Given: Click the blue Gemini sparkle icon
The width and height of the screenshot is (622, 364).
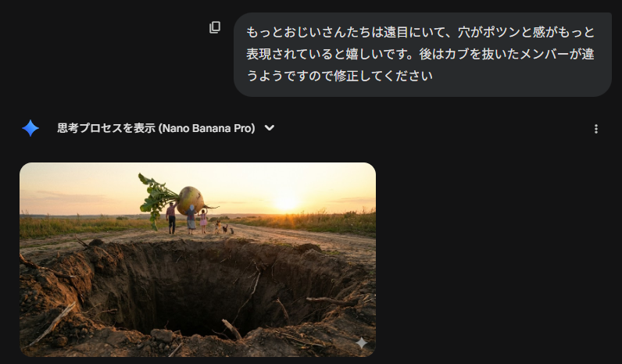Looking at the screenshot, I should [30, 128].
